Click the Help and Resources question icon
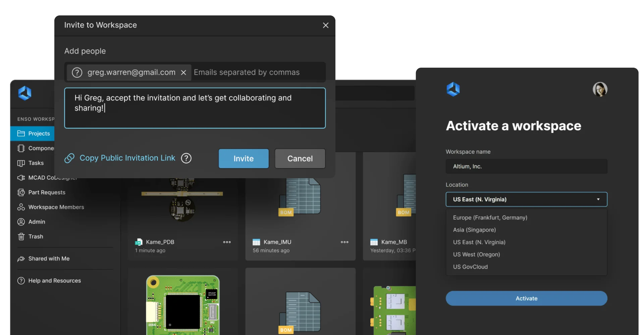The width and height of the screenshot is (644, 335). point(21,281)
